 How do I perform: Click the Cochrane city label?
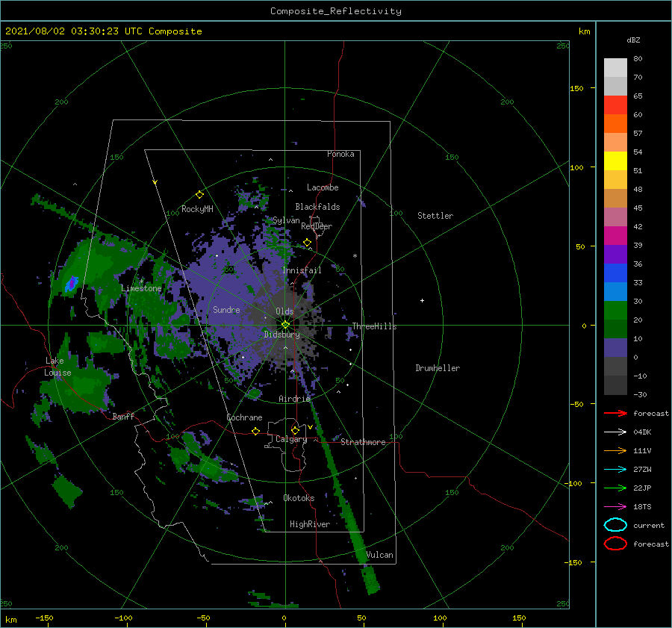244,417
